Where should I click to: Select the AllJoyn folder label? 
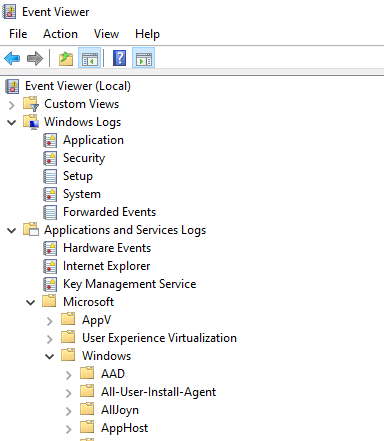120,410
